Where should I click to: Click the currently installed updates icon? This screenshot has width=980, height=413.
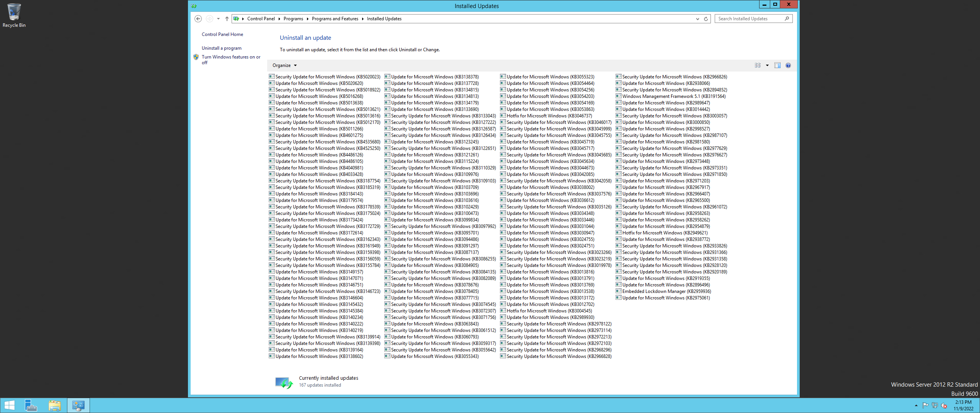click(x=284, y=382)
